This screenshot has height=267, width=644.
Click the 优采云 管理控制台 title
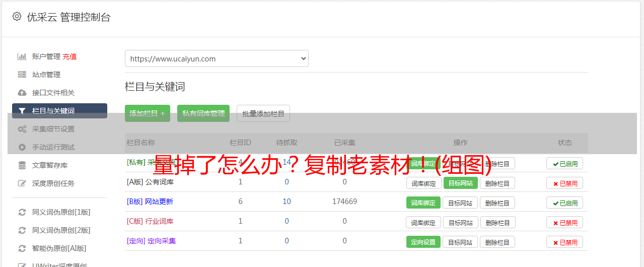coord(68,17)
